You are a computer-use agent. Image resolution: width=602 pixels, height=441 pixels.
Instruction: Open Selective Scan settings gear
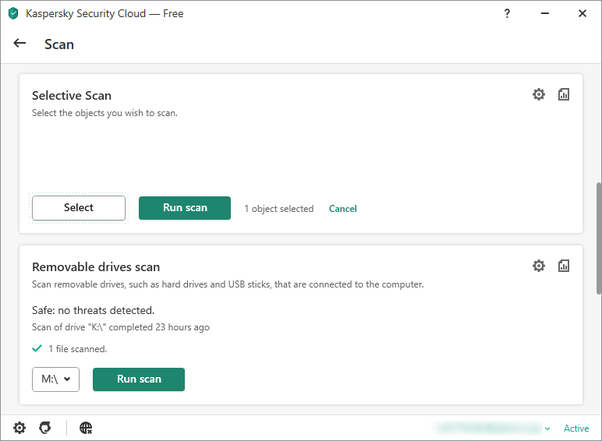click(538, 94)
